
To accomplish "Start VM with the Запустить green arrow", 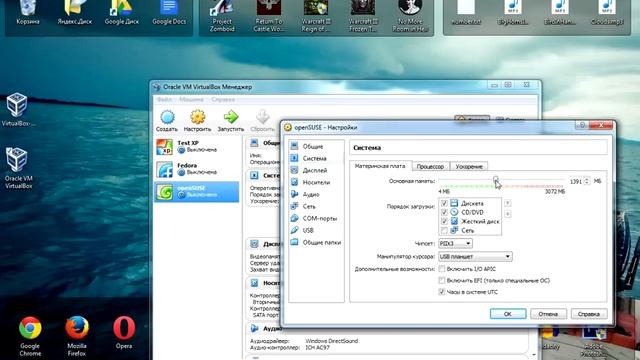I will [x=231, y=121].
